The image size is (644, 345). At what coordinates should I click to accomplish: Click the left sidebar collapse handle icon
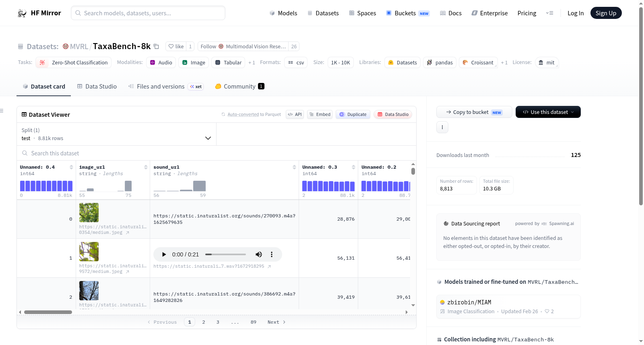[x=2, y=111]
